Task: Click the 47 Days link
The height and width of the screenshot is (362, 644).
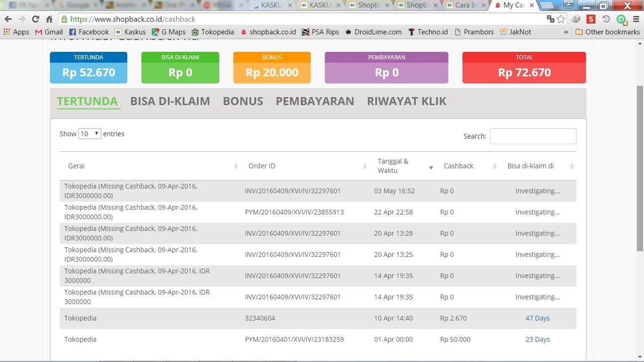Action: 537,318
